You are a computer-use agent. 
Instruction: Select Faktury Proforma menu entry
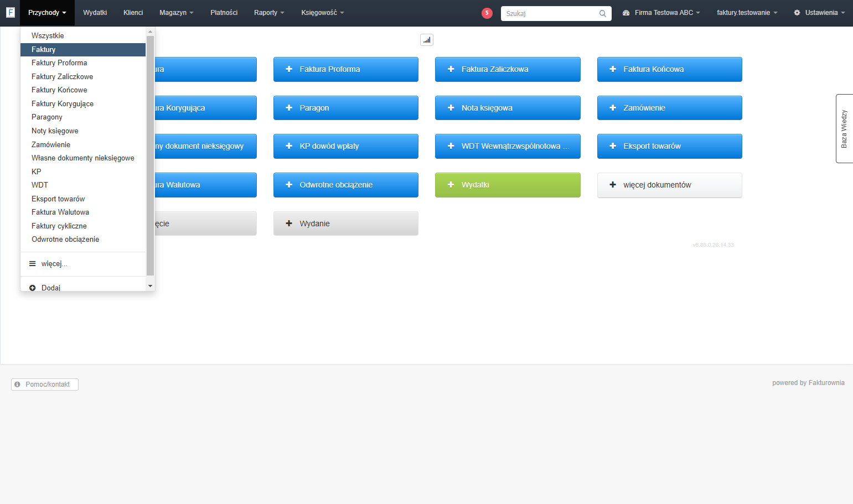point(83,63)
